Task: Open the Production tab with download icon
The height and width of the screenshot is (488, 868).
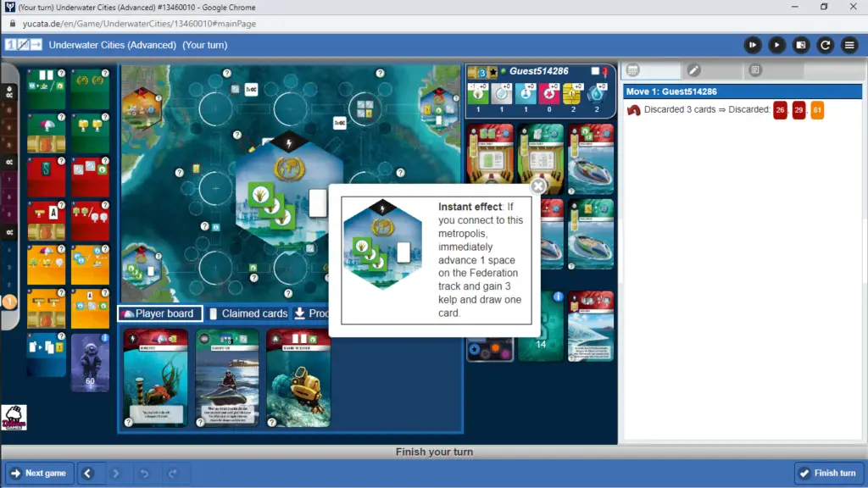Action: tap(311, 313)
